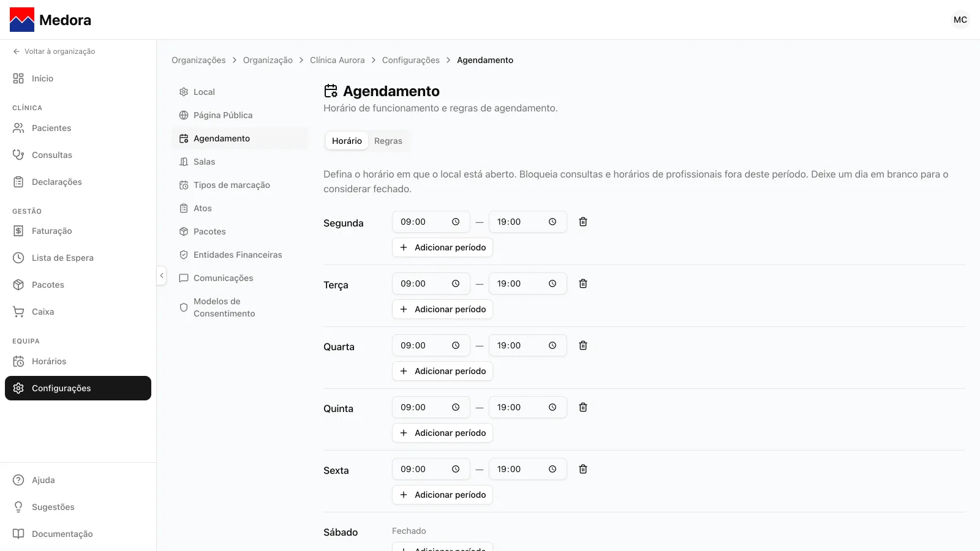The image size is (980, 551).
Task: Open clock picker for Terça start time
Action: click(x=456, y=283)
